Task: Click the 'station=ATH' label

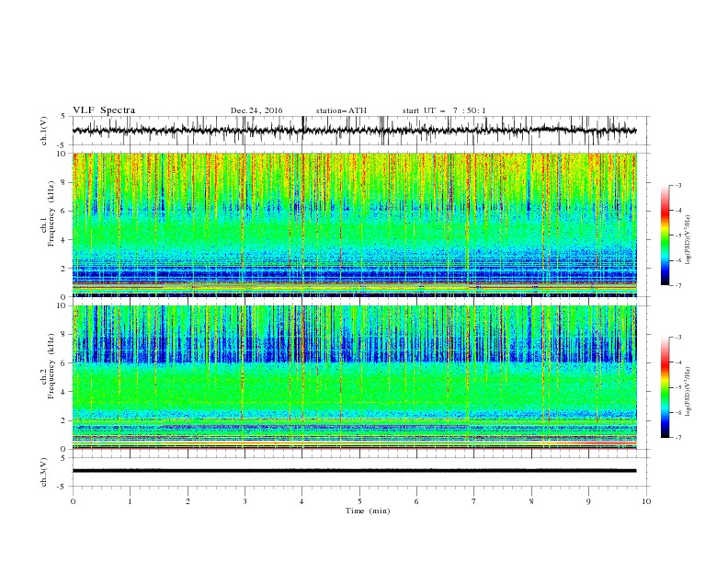Action: [x=341, y=110]
